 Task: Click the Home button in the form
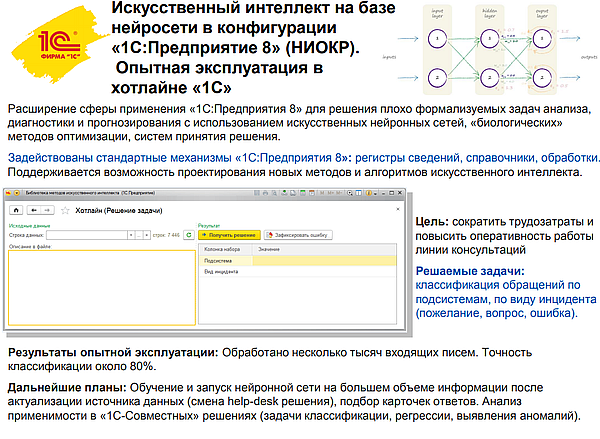pyautogui.click(x=16, y=210)
